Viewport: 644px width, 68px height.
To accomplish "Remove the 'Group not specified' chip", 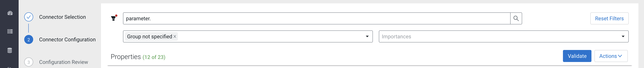I will point(175,36).
